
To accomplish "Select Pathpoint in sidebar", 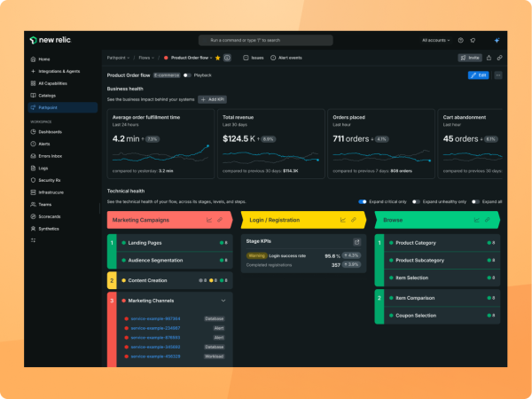I will click(63, 107).
